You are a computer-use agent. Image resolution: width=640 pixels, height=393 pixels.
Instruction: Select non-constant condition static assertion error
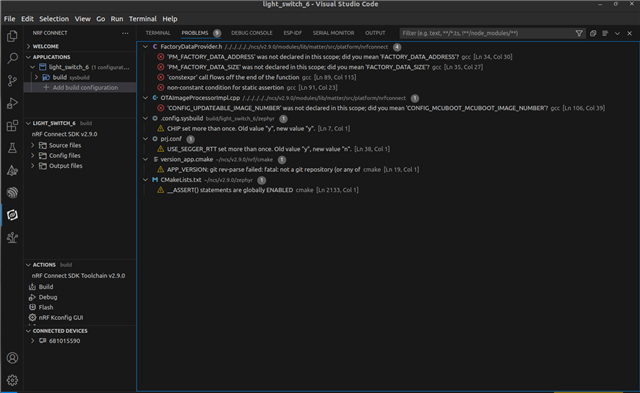[387, 87]
